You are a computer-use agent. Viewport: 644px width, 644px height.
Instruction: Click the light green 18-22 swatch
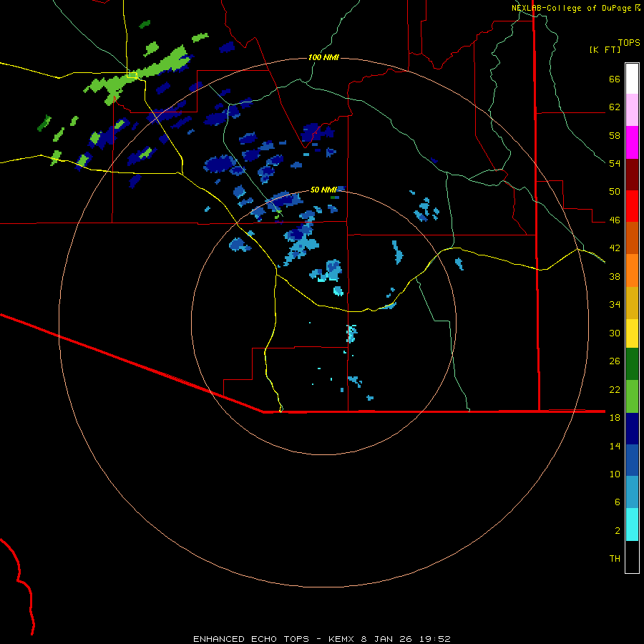point(632,396)
